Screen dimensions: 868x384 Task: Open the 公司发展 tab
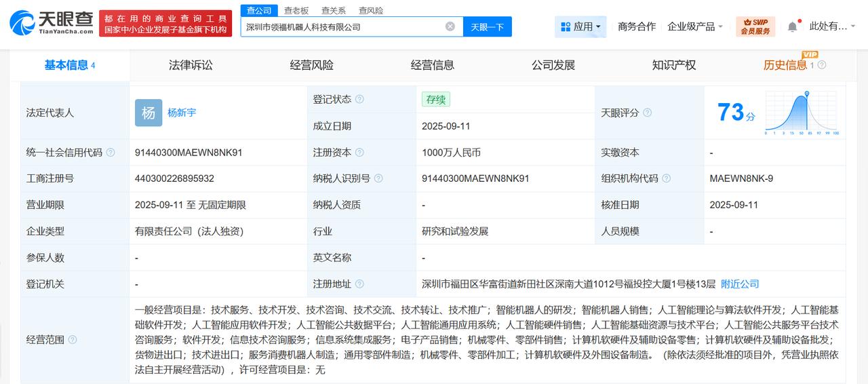point(553,65)
